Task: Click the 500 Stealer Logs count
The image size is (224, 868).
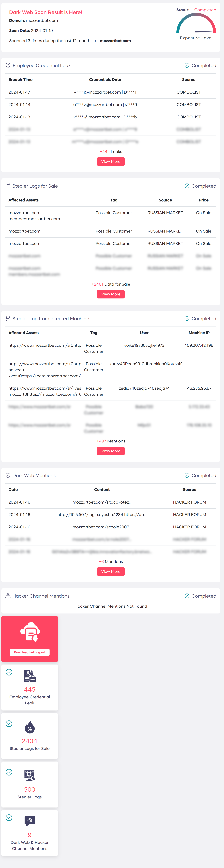Action: click(30, 789)
